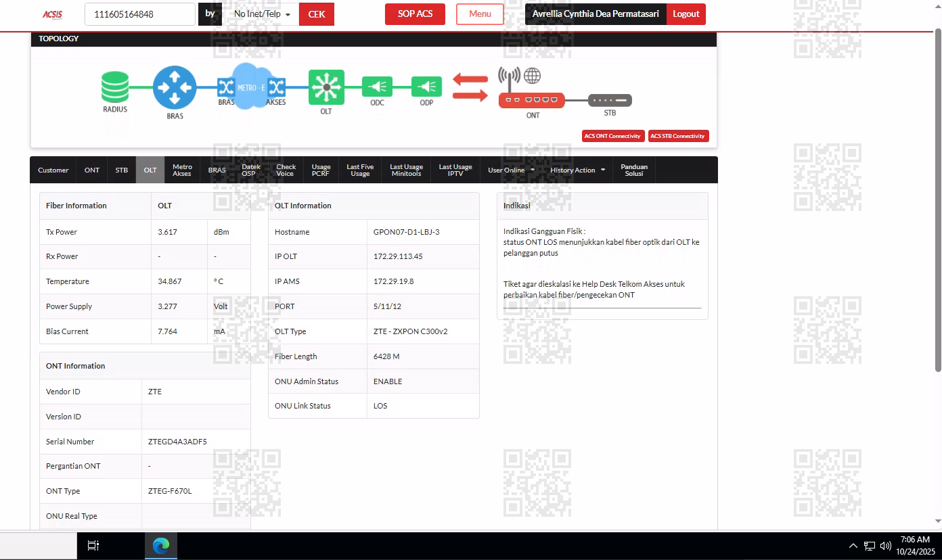Screen dimensions: 942x560
Task: Click PORT value 5/11/12
Action: click(387, 306)
